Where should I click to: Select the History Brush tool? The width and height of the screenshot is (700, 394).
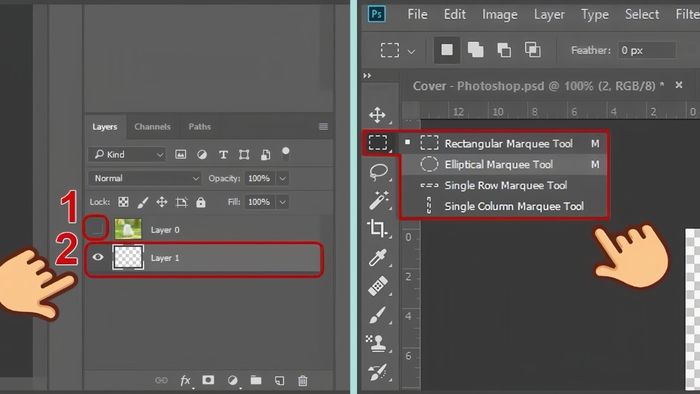pyautogui.click(x=378, y=373)
